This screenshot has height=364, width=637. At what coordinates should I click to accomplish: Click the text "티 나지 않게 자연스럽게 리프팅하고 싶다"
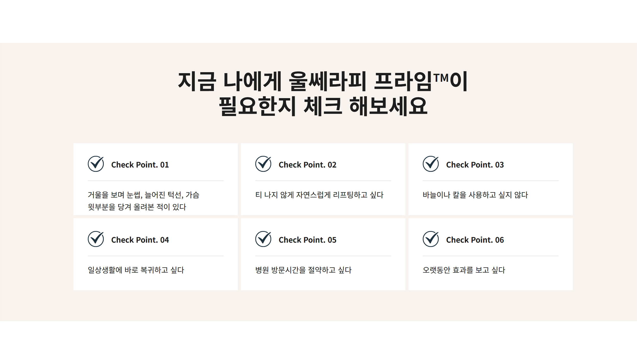[x=319, y=195]
